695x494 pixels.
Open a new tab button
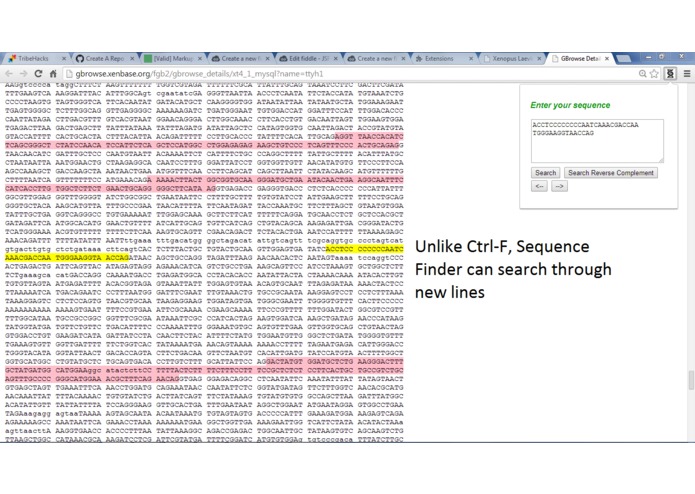point(624,58)
